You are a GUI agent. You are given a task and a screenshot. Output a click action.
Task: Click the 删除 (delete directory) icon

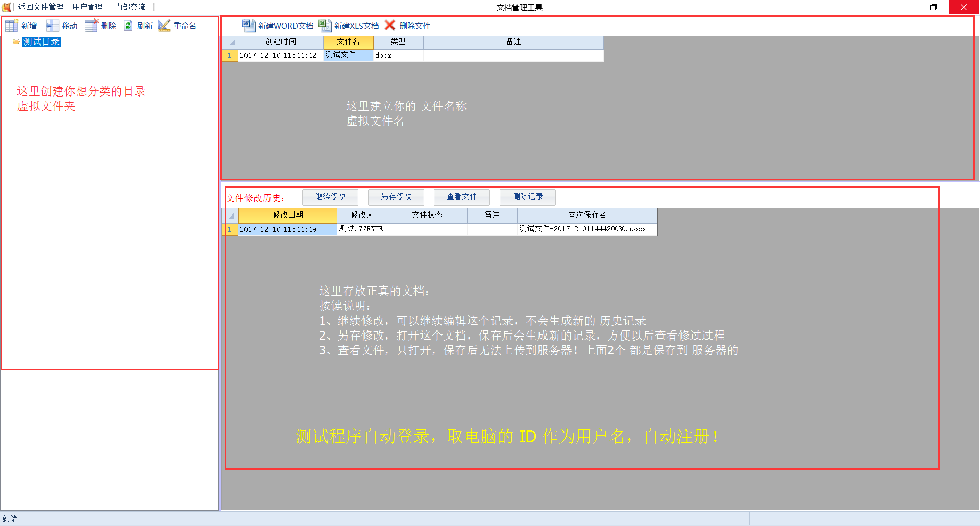91,26
